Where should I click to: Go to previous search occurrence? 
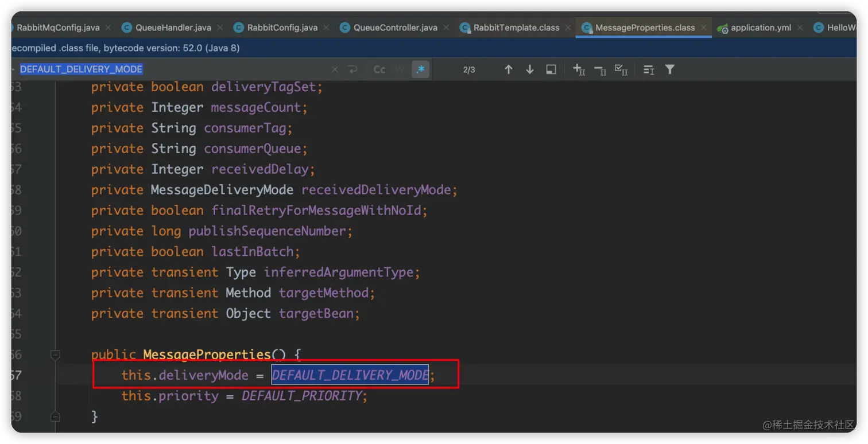tap(509, 69)
